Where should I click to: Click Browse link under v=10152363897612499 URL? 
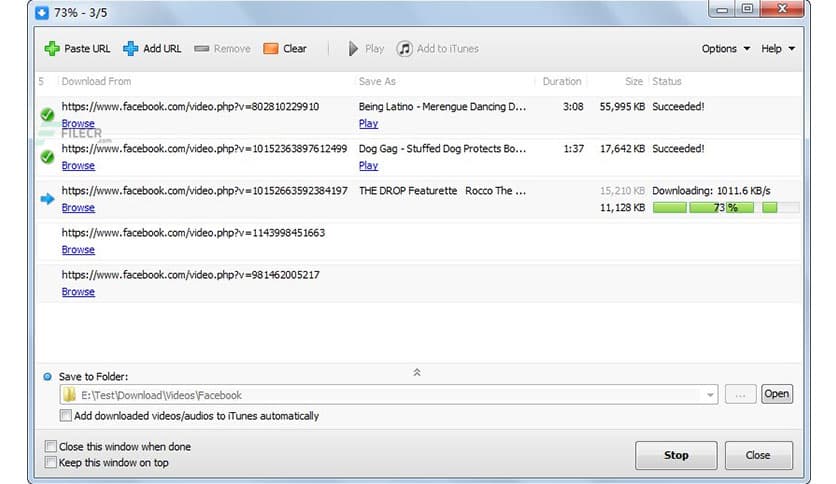pos(78,165)
